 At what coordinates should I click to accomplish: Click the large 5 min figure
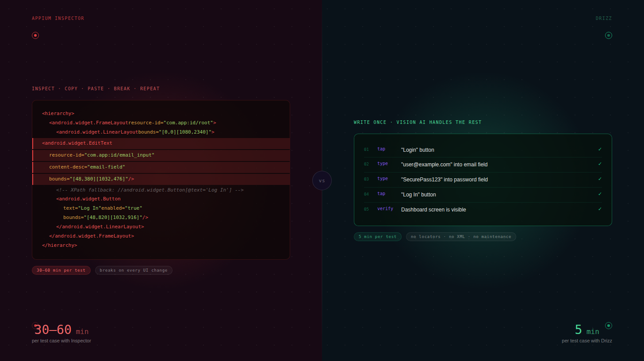click(587, 330)
